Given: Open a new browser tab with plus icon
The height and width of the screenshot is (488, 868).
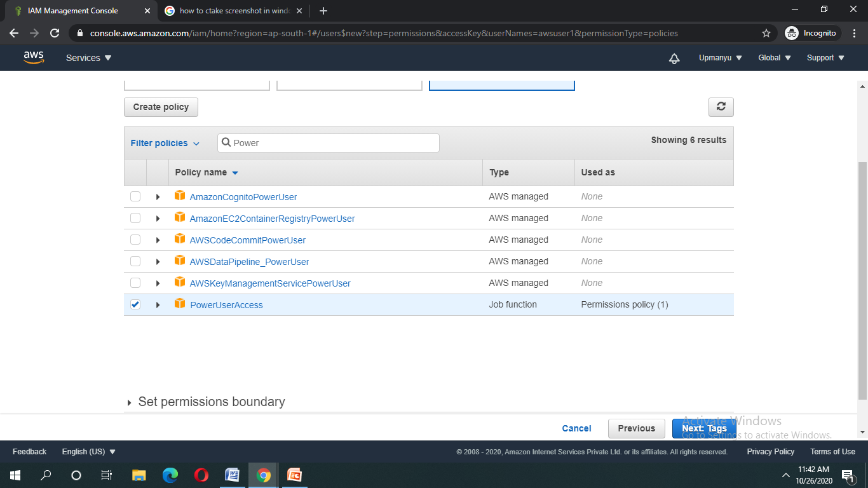Looking at the screenshot, I should 323,11.
